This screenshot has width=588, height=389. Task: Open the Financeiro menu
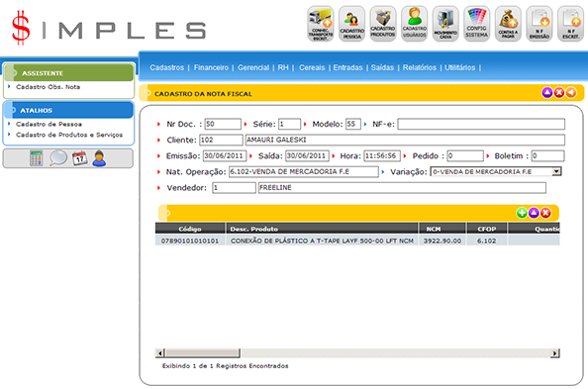coord(211,67)
